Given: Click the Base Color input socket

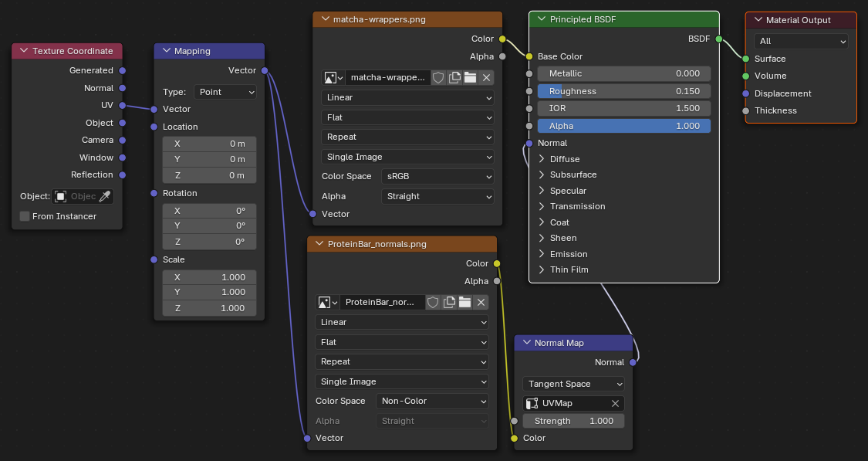Looking at the screenshot, I should (529, 56).
